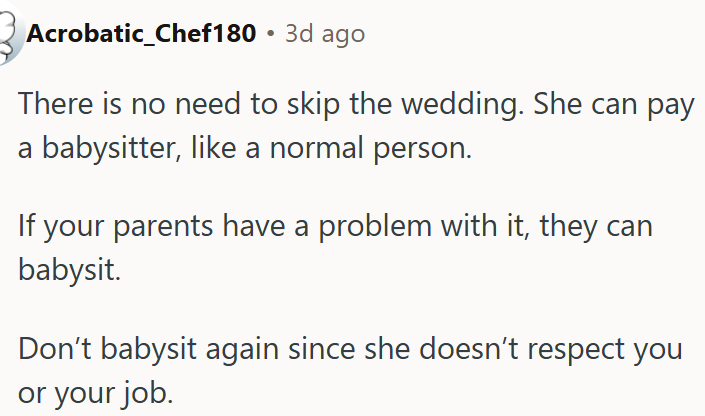Click the word "pay" in first paragraph
Image resolution: width=705 pixels, height=416 pixels.
coord(671,104)
